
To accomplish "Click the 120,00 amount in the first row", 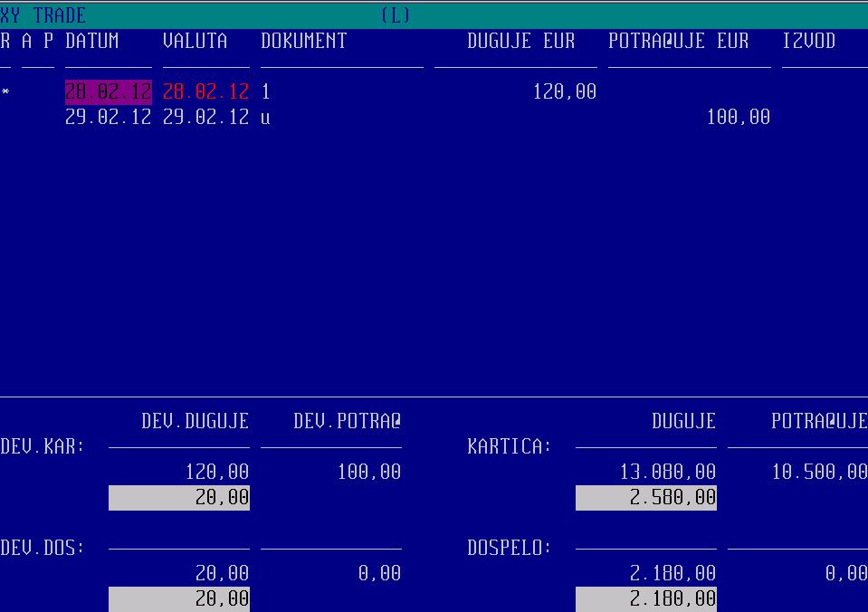I will click(x=564, y=92).
